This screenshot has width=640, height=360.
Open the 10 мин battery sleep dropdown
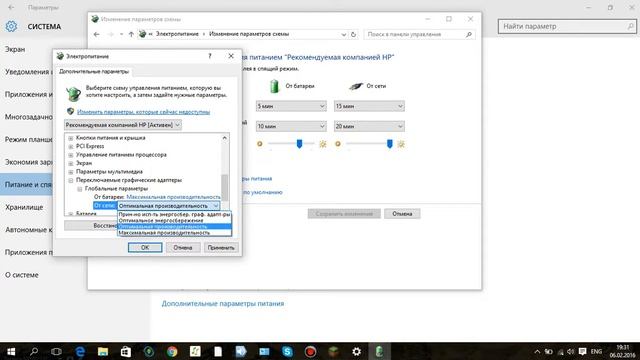(291, 127)
